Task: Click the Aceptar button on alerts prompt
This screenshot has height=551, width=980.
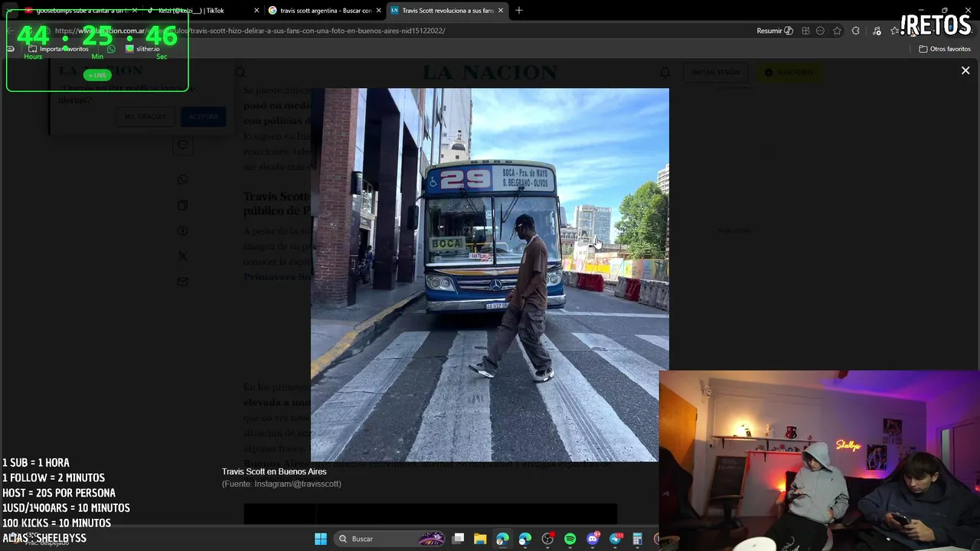Action: click(203, 116)
